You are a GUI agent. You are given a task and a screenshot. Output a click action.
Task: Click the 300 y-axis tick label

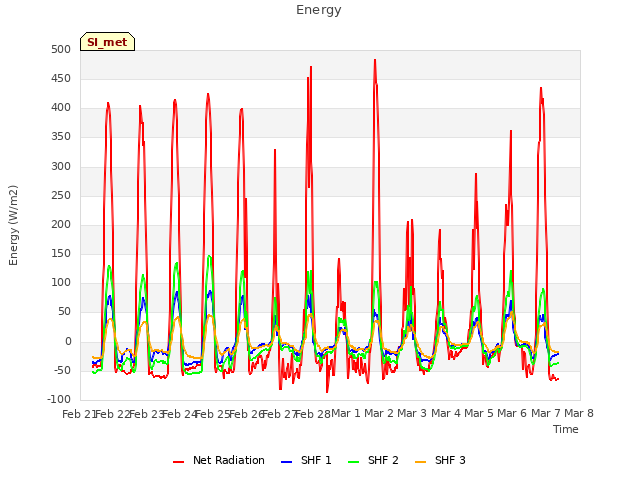61,166
